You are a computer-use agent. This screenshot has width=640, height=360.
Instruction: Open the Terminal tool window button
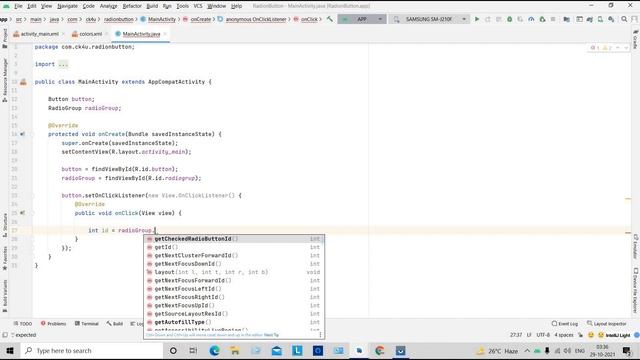point(87,324)
